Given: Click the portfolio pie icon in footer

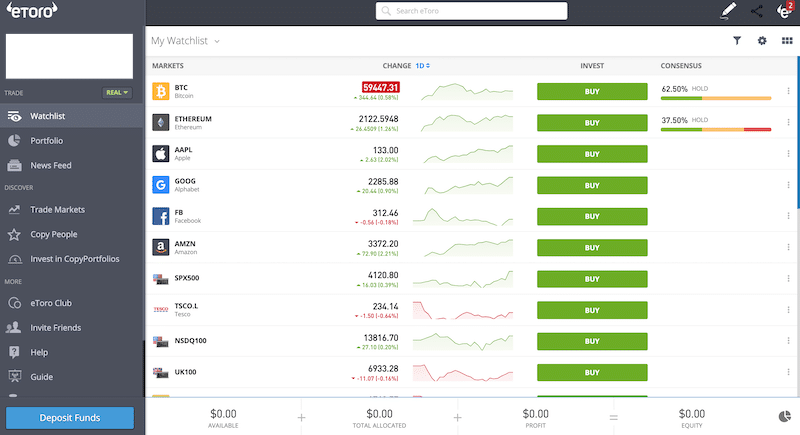Looking at the screenshot, I should 785,417.
